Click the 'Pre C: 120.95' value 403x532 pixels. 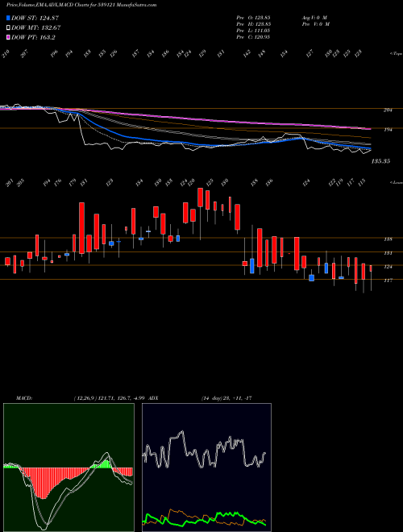coord(253,37)
